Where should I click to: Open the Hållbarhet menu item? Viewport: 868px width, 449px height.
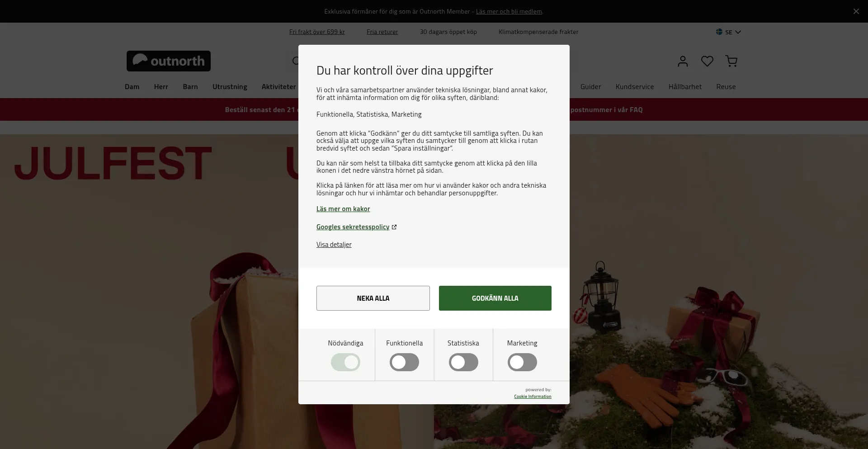pos(685,87)
